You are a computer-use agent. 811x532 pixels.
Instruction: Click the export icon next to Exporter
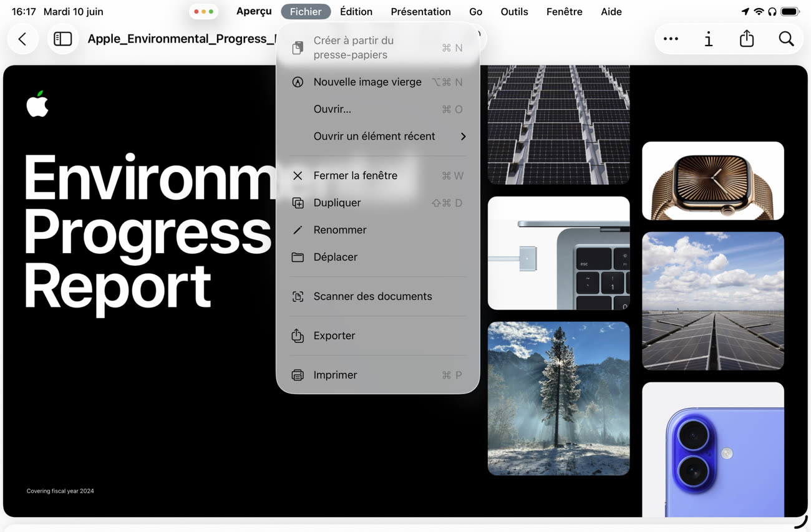tap(298, 336)
